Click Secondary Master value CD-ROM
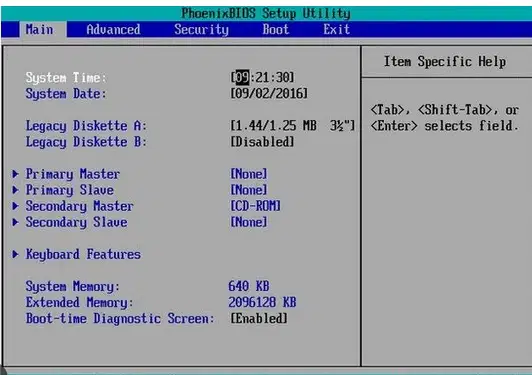Image resolution: width=532 pixels, height=375 pixels. coord(255,206)
